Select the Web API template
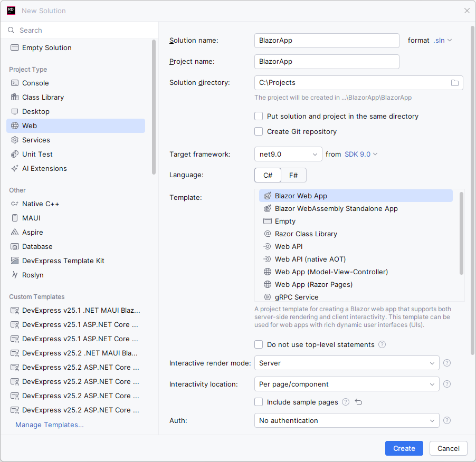 point(288,246)
